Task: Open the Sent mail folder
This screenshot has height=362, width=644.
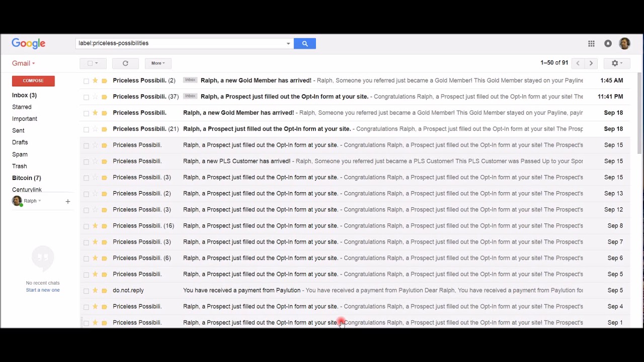Action: [x=18, y=131]
